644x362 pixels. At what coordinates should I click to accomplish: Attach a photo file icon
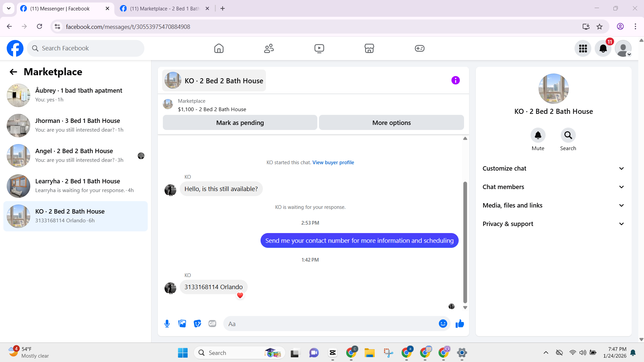tap(182, 324)
